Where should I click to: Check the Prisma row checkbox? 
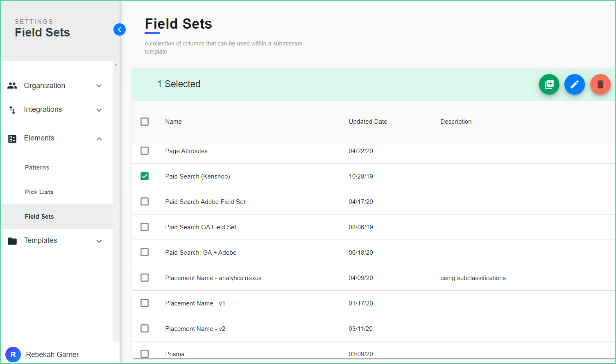[145, 354]
